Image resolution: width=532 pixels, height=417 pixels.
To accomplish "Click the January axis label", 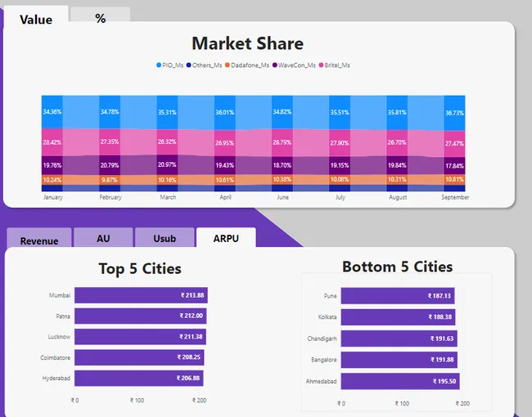I will click(53, 197).
